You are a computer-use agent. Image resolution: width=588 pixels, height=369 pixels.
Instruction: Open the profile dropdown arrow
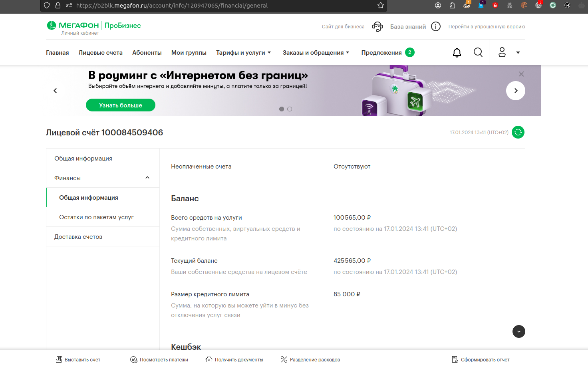[x=518, y=53]
